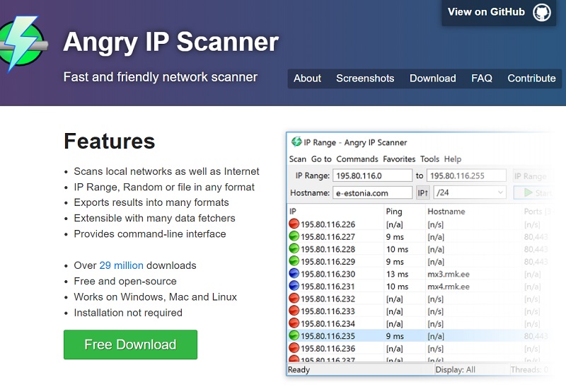
Task: Go to the About page
Action: [x=307, y=79]
